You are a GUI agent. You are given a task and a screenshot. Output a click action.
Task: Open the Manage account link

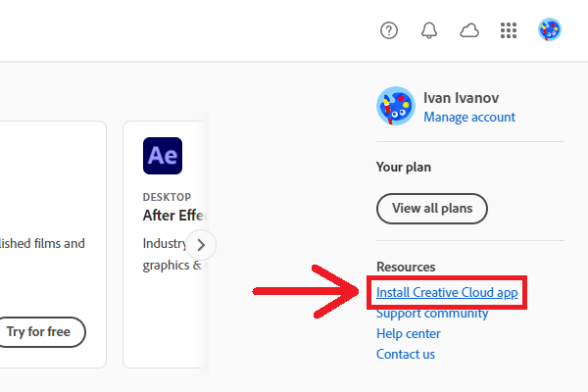coord(469,117)
